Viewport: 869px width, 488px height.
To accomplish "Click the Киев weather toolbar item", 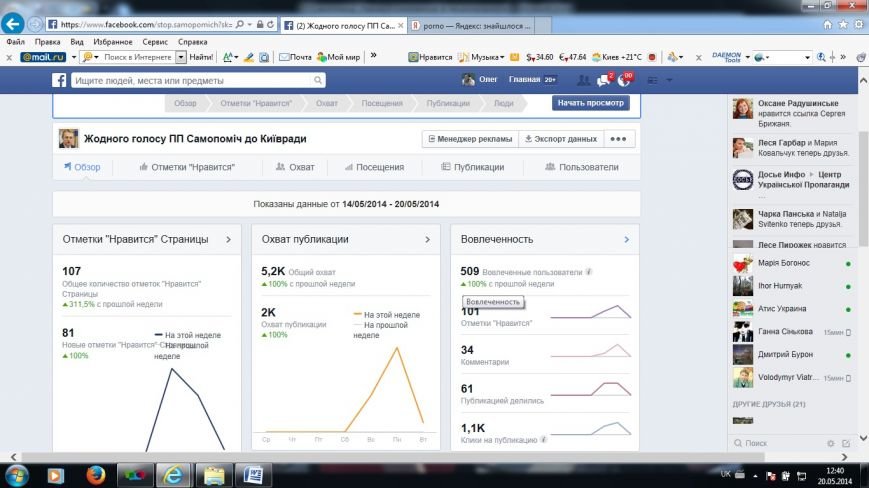I will [616, 57].
